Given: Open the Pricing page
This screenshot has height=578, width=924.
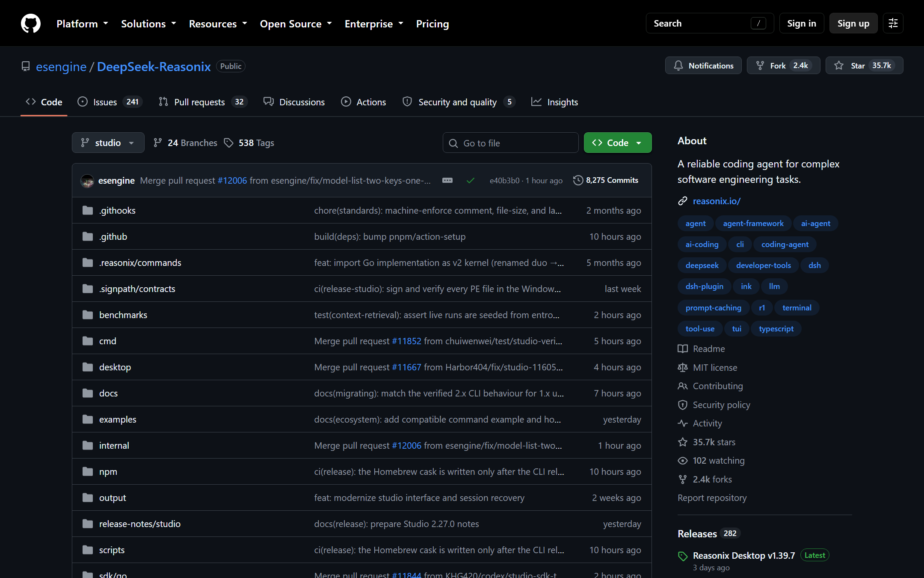Looking at the screenshot, I should [x=432, y=24].
